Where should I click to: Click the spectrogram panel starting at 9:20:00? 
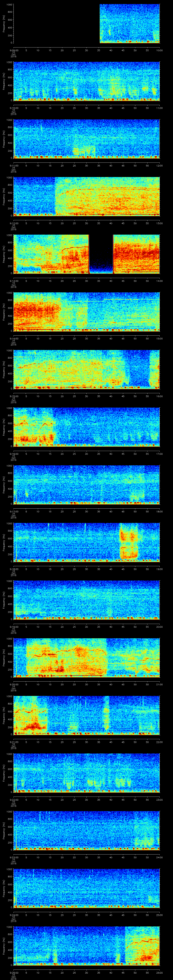coord(87,658)
